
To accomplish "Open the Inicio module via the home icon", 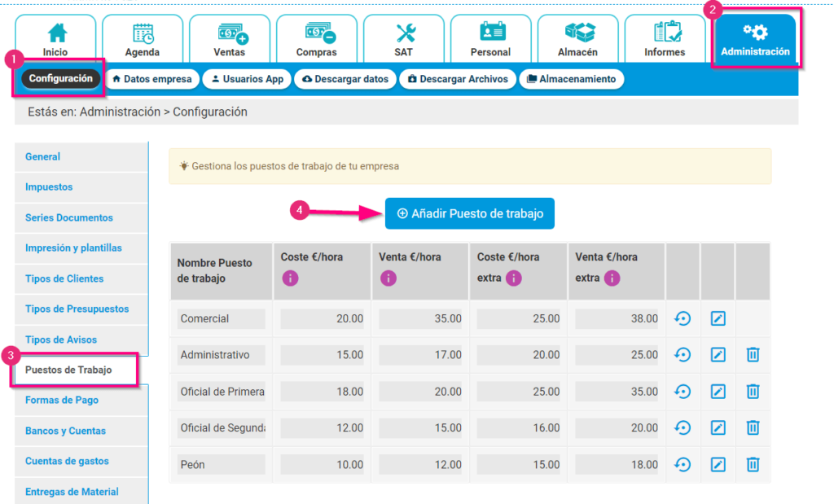I will 55,31.
